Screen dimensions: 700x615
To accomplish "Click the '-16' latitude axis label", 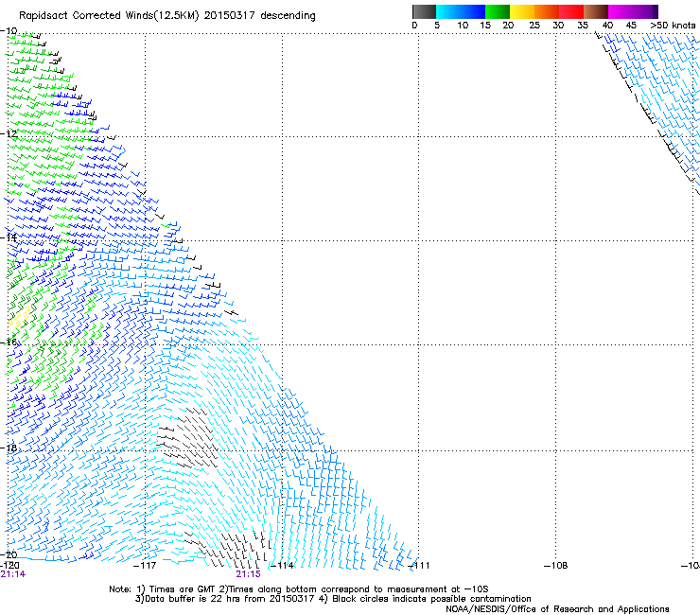I will [9, 343].
